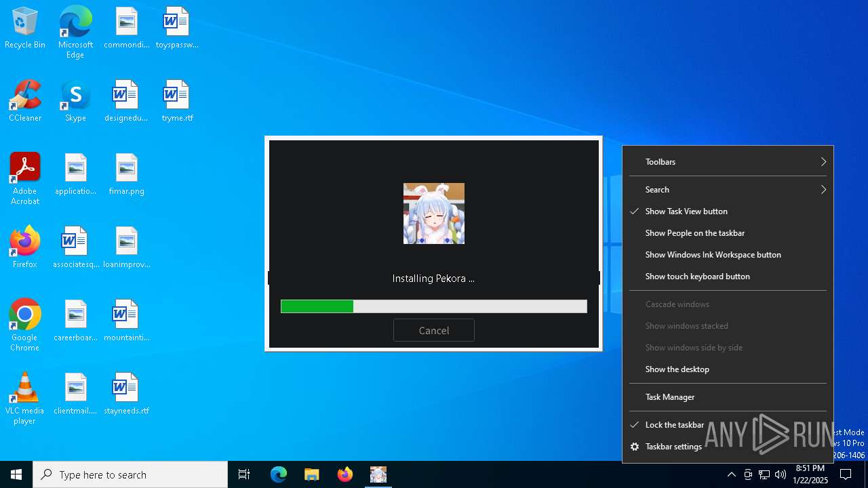Cancel the Pekora installation
The image size is (868, 488).
(x=434, y=330)
